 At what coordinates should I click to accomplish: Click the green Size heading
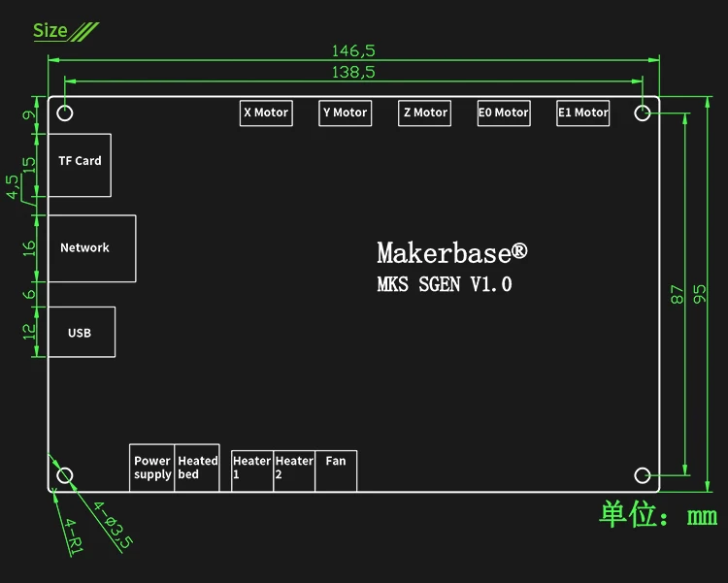click(x=50, y=31)
